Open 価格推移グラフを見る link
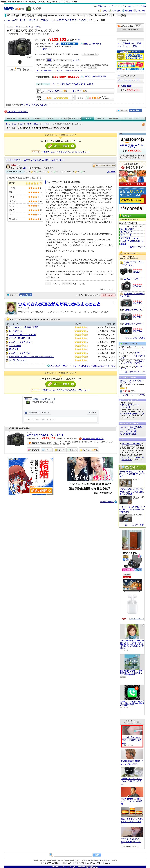This screenshot has height=868, width=150. point(92,43)
